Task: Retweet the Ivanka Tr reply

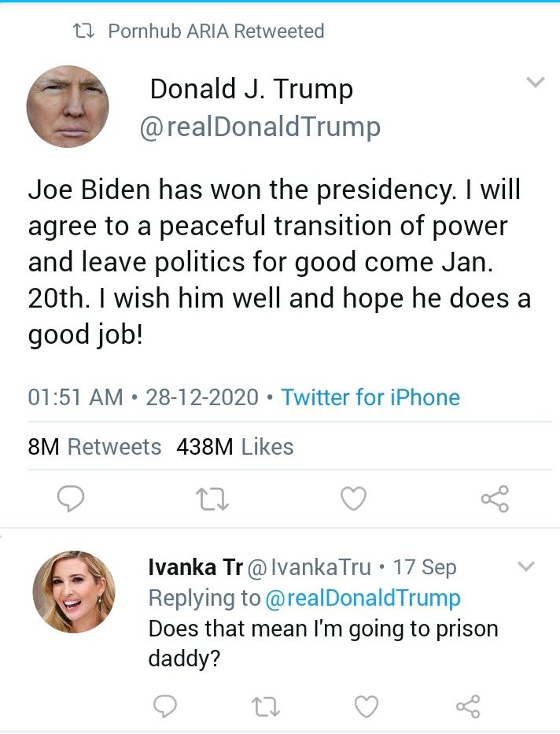Action: (265, 707)
